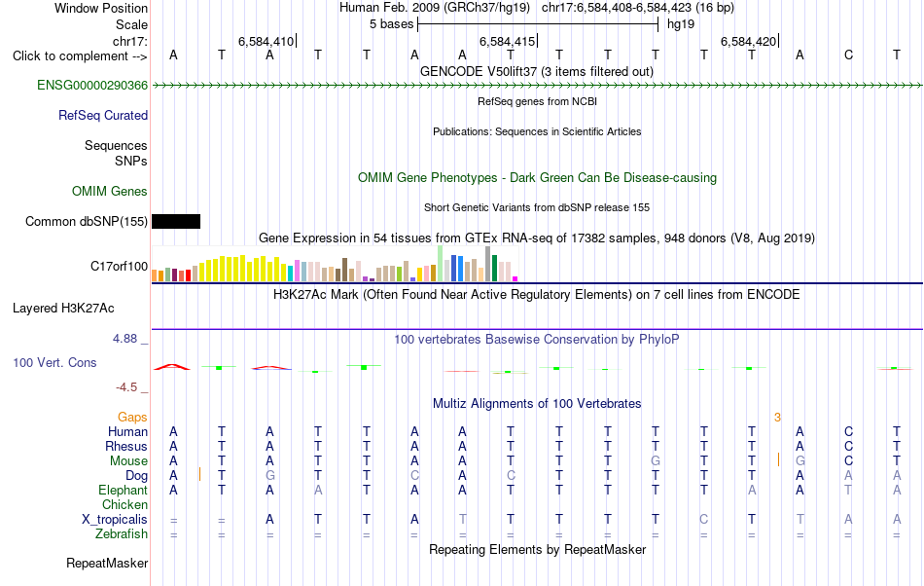Click the X_tropicalis species row label
This screenshot has height=586, width=924.
115,520
